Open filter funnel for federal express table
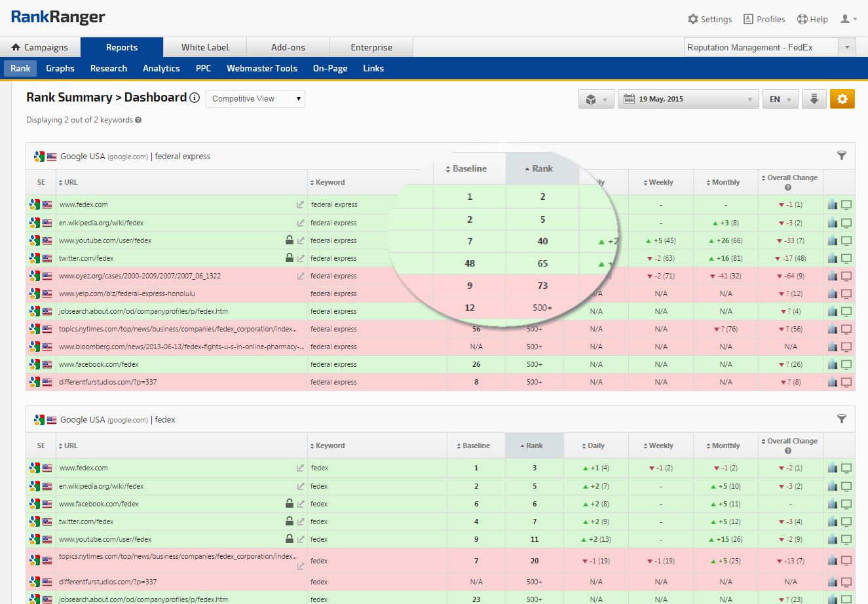The image size is (868, 604). click(x=842, y=155)
